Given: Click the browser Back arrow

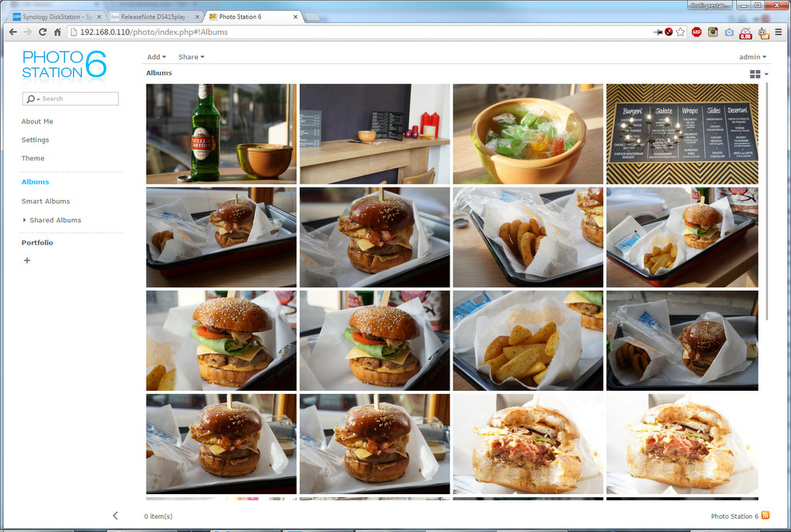Looking at the screenshot, I should tap(13, 32).
